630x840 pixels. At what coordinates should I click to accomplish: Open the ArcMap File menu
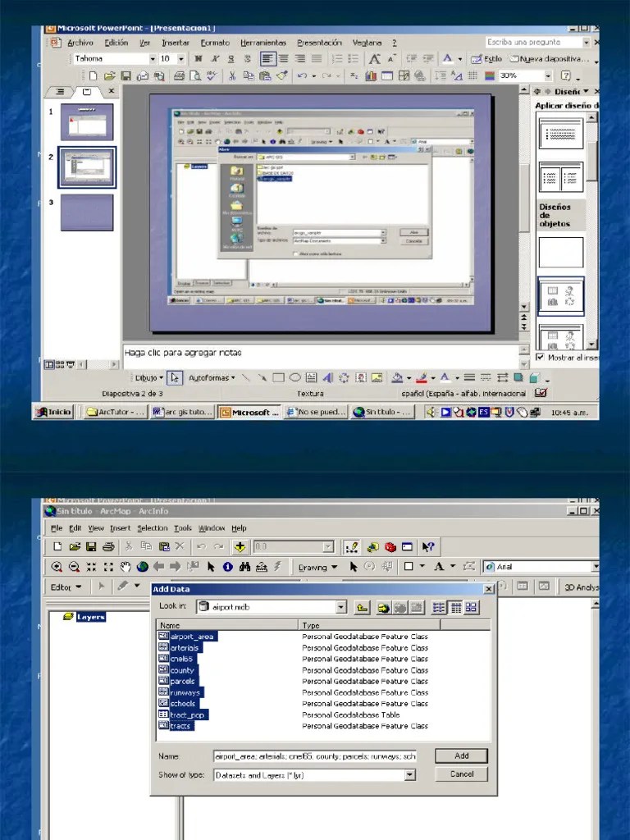pyautogui.click(x=57, y=528)
